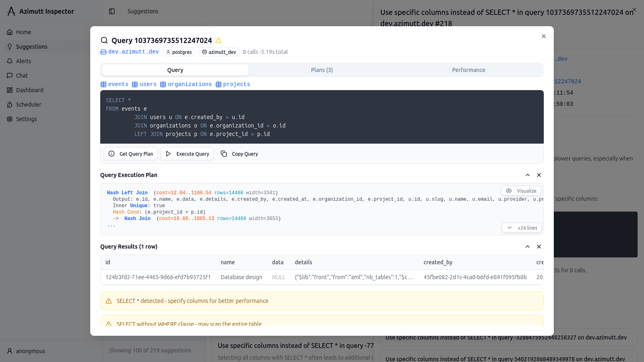Toggle the sidebar panel icon
The height and width of the screenshot is (362, 644).
pos(112,11)
